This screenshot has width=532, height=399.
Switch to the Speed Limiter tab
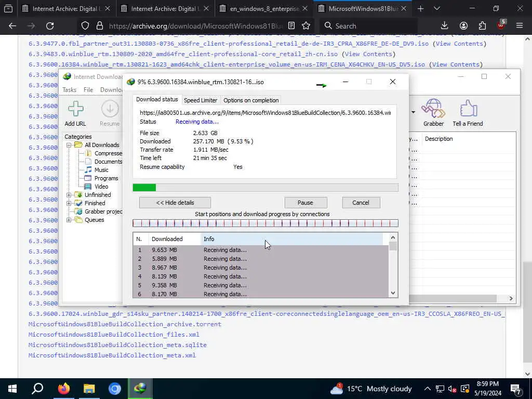pyautogui.click(x=201, y=100)
